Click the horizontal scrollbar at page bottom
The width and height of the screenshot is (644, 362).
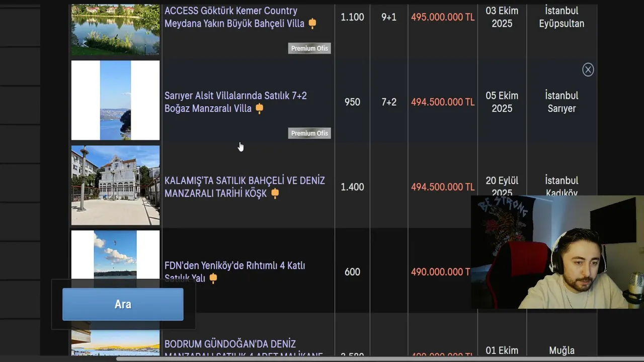point(380,359)
